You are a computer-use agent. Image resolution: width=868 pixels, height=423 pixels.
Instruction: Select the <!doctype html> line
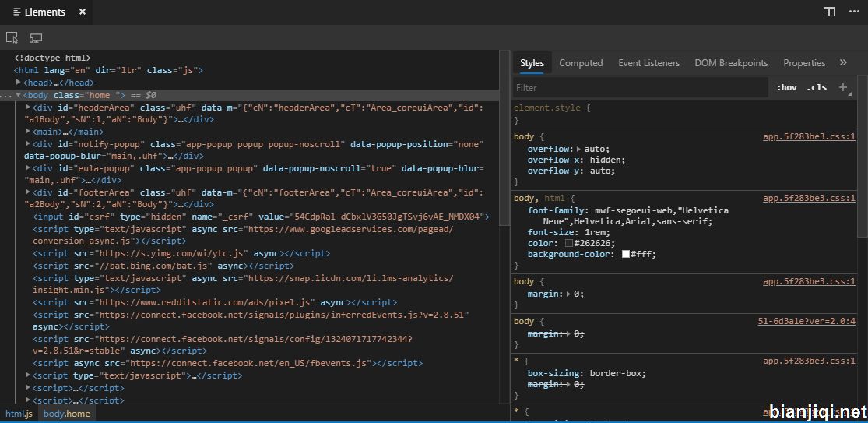(x=52, y=58)
